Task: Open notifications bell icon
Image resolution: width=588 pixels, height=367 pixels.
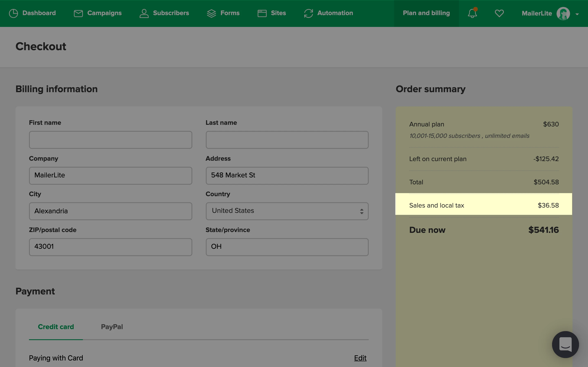Action: [472, 13]
